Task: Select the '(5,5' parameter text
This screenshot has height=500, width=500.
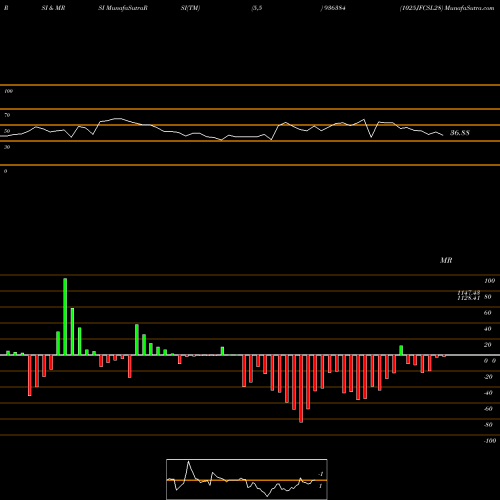Action: tap(257, 8)
